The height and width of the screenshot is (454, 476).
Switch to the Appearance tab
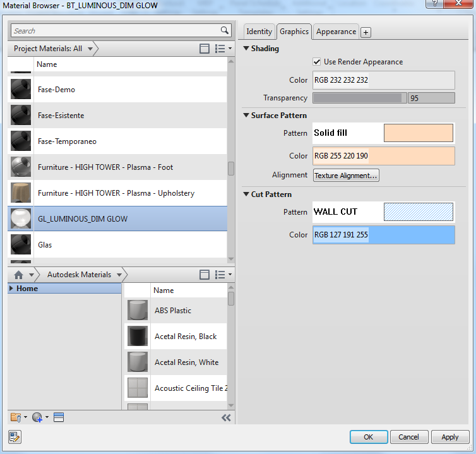click(336, 32)
